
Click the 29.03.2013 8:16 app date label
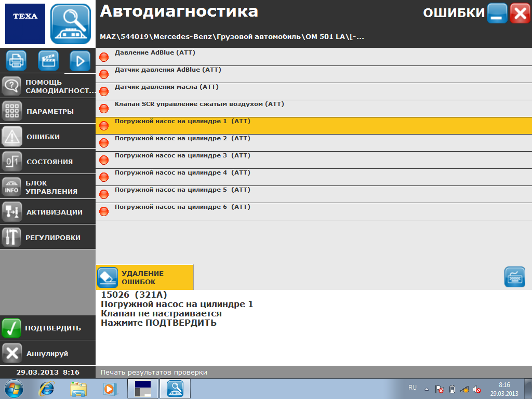click(48, 372)
